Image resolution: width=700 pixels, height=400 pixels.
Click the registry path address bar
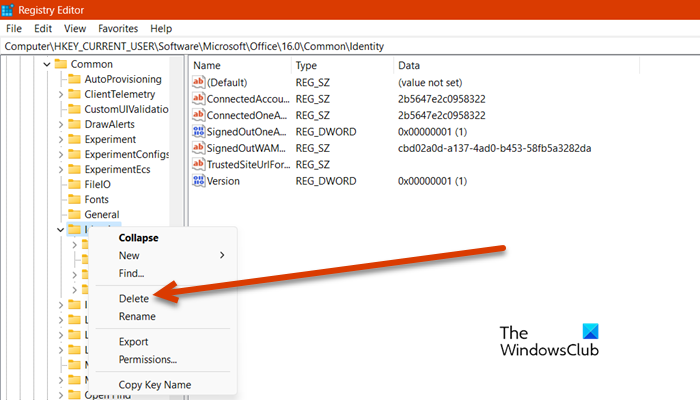point(350,46)
